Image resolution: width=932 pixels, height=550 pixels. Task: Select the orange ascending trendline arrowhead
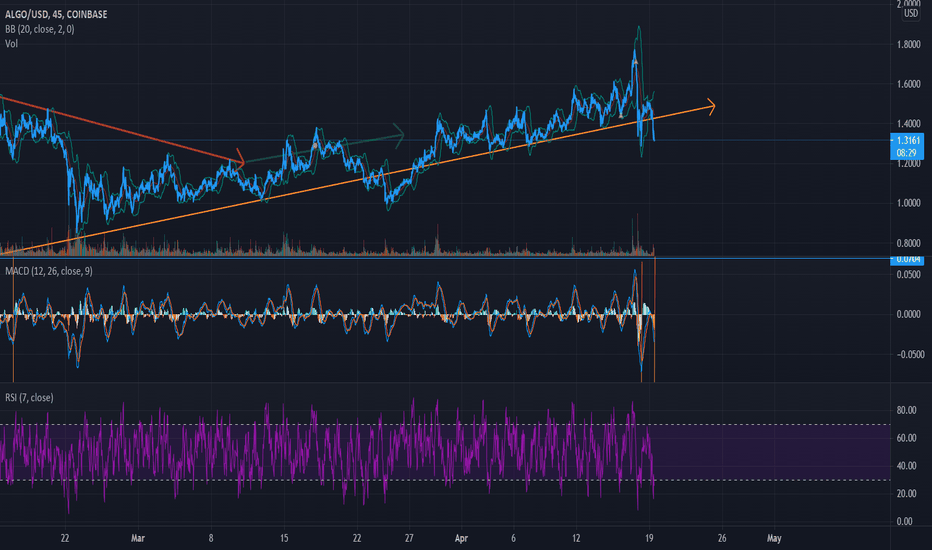tap(709, 106)
